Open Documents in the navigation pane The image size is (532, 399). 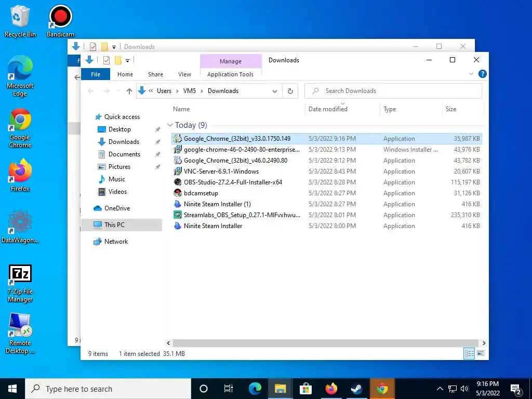coord(119,154)
